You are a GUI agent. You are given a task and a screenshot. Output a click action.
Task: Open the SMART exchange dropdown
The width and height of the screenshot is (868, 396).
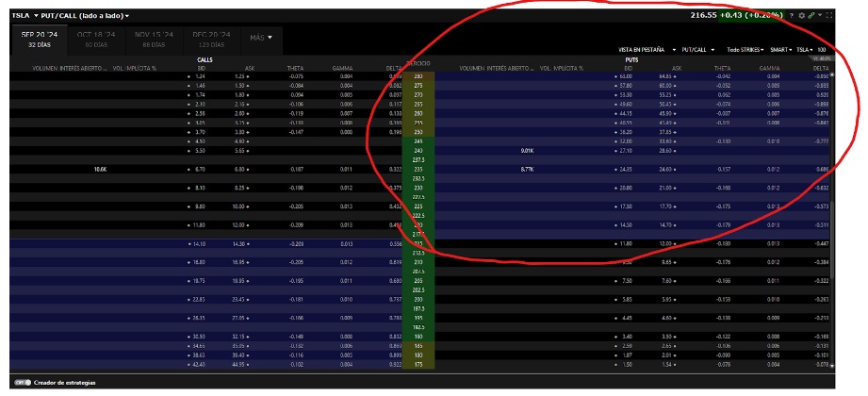click(x=781, y=49)
